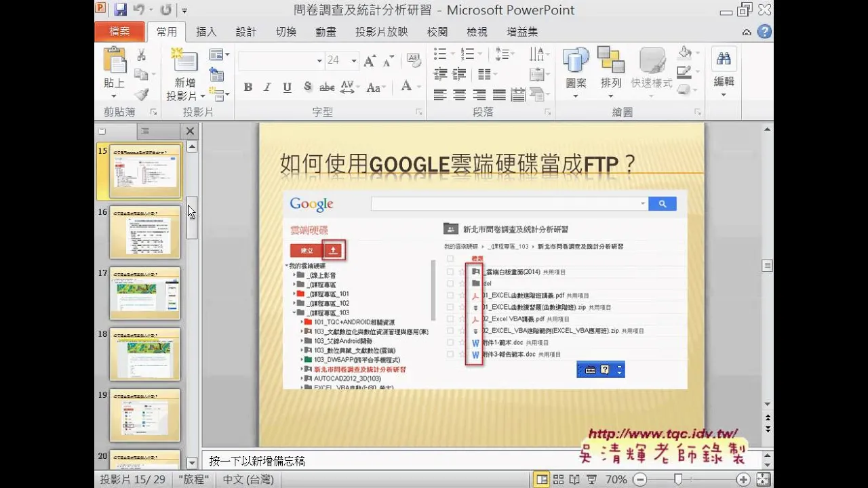The image size is (868, 488).
Task: Align text right in paragraph group
Action: pos(479,95)
